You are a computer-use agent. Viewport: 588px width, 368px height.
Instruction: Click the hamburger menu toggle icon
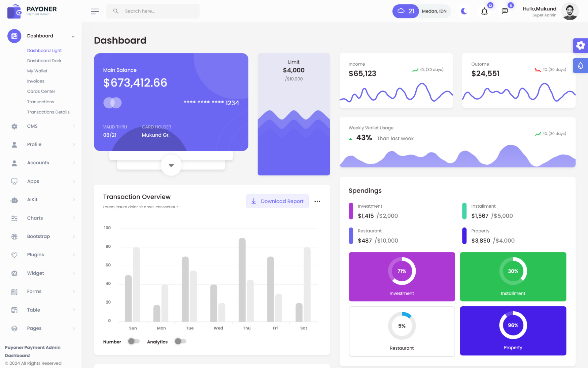[95, 11]
